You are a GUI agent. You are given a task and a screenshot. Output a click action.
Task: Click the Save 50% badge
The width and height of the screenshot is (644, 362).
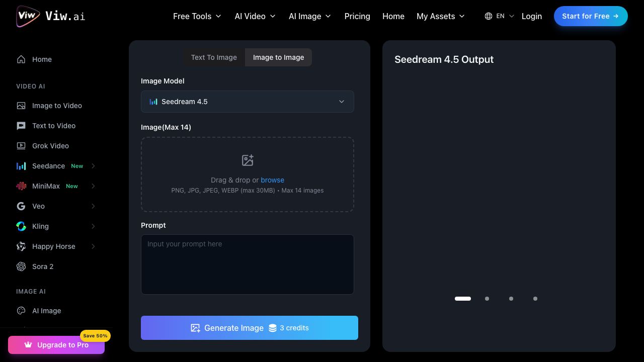click(95, 336)
